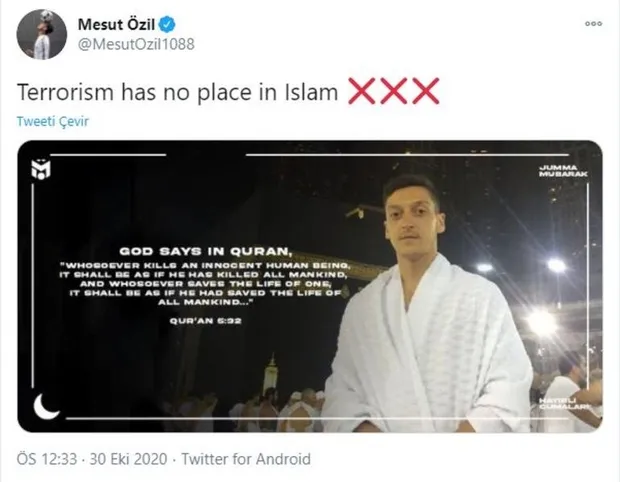Click the M logo in the image
This screenshot has height=482, width=620.
point(42,169)
